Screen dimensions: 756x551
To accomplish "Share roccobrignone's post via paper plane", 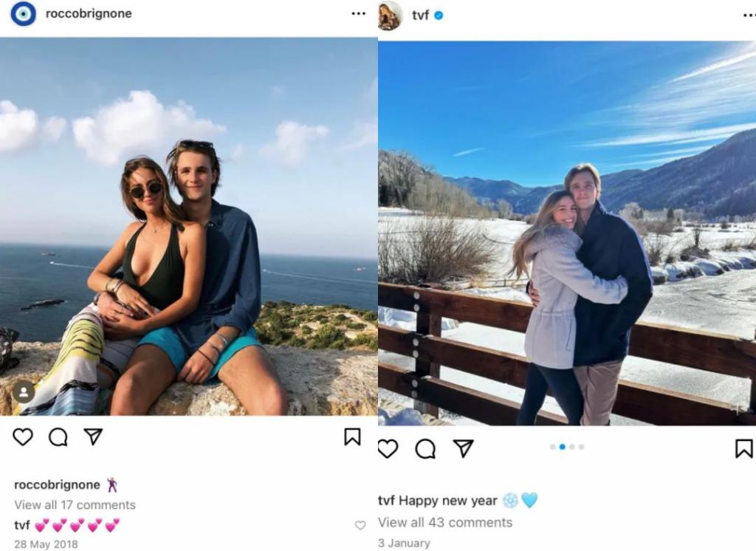I will [x=93, y=437].
